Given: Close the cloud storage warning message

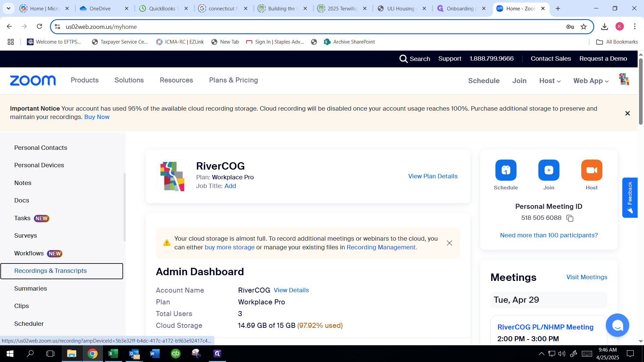Looking at the screenshot, I should coord(449,243).
